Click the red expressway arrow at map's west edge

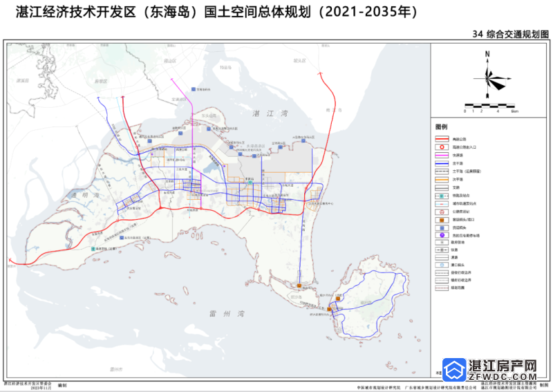point(10,261)
